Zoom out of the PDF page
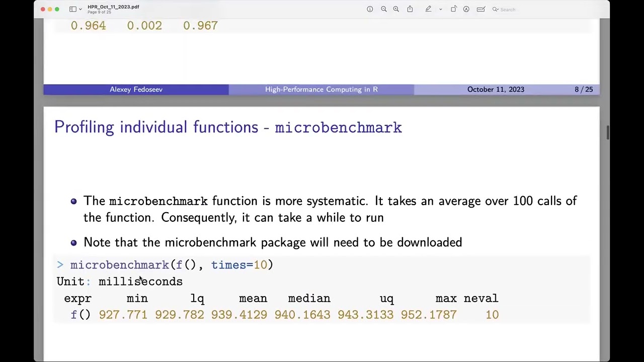Viewport: 644px width, 362px height. click(384, 9)
